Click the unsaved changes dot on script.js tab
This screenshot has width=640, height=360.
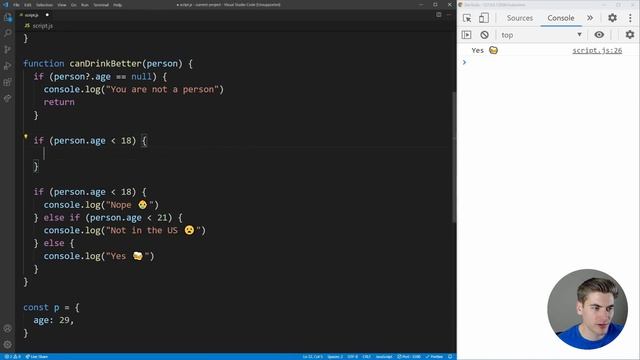(47, 15)
